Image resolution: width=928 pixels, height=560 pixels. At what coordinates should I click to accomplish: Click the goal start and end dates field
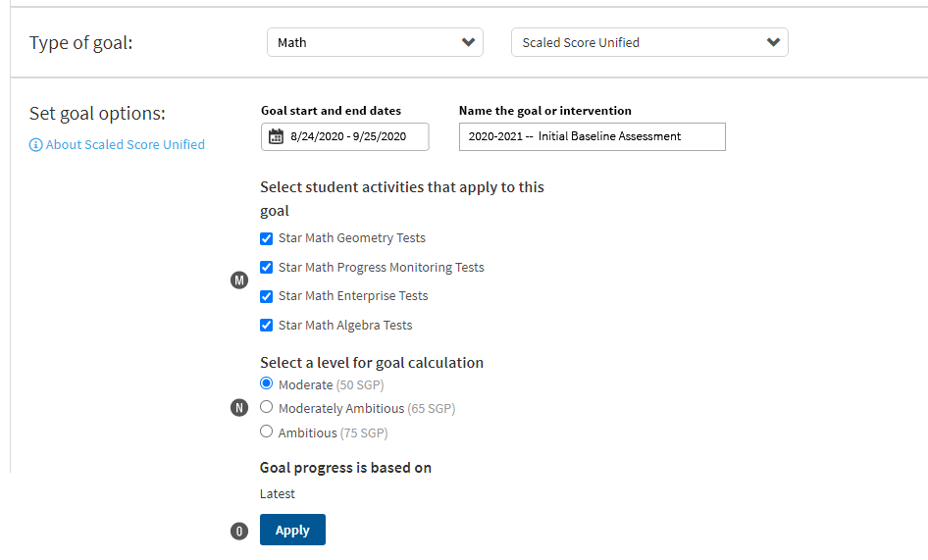point(344,136)
